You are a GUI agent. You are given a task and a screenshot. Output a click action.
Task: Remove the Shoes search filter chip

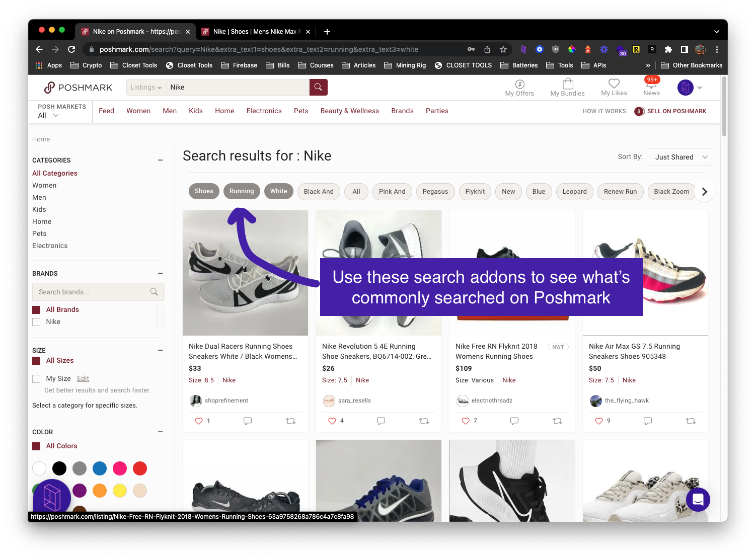[x=204, y=191]
